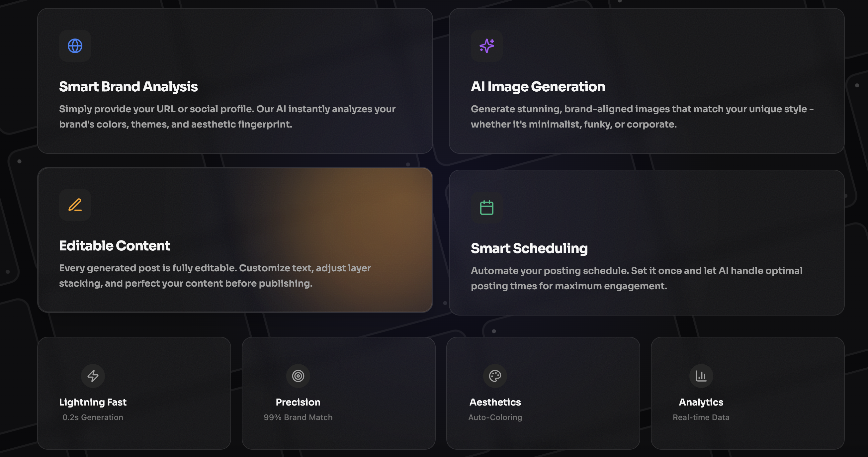Click the Analytics Real-time Data label
The height and width of the screenshot is (457, 868).
click(701, 417)
